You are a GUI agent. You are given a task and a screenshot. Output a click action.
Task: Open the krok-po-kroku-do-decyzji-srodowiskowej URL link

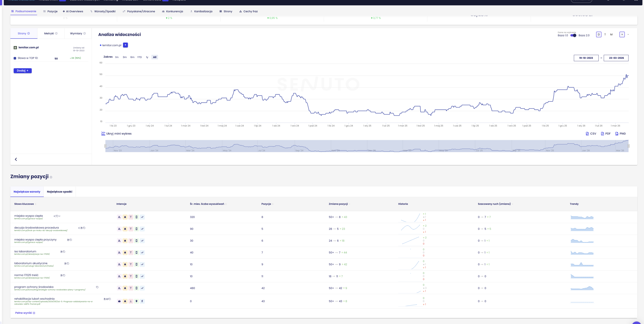coord(41,231)
